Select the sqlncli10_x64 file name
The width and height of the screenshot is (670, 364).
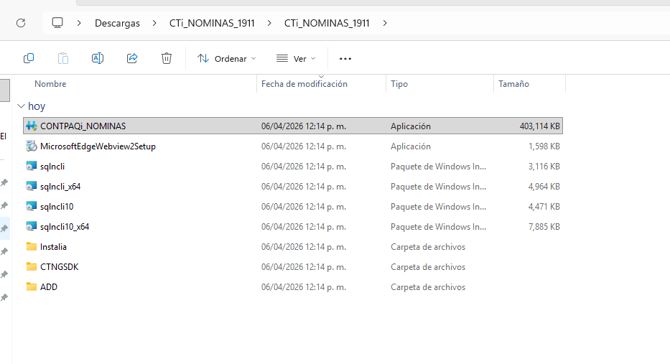click(65, 226)
